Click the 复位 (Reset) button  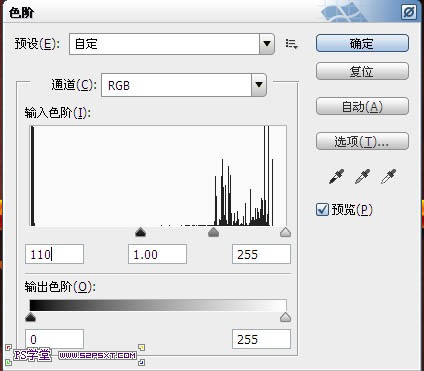click(362, 71)
